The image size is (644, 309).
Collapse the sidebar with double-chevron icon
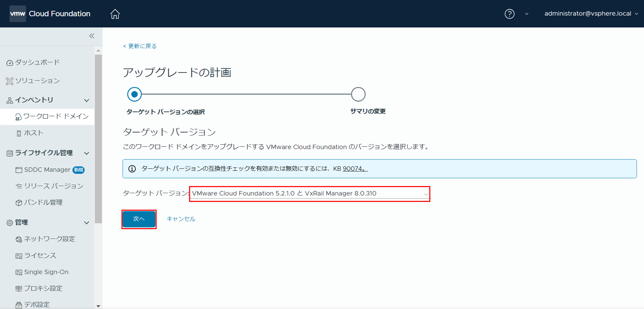(92, 36)
